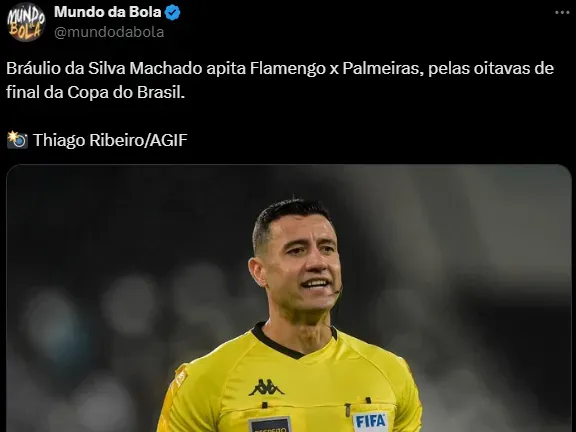Click the word oitavas in the tweet

coord(501,69)
